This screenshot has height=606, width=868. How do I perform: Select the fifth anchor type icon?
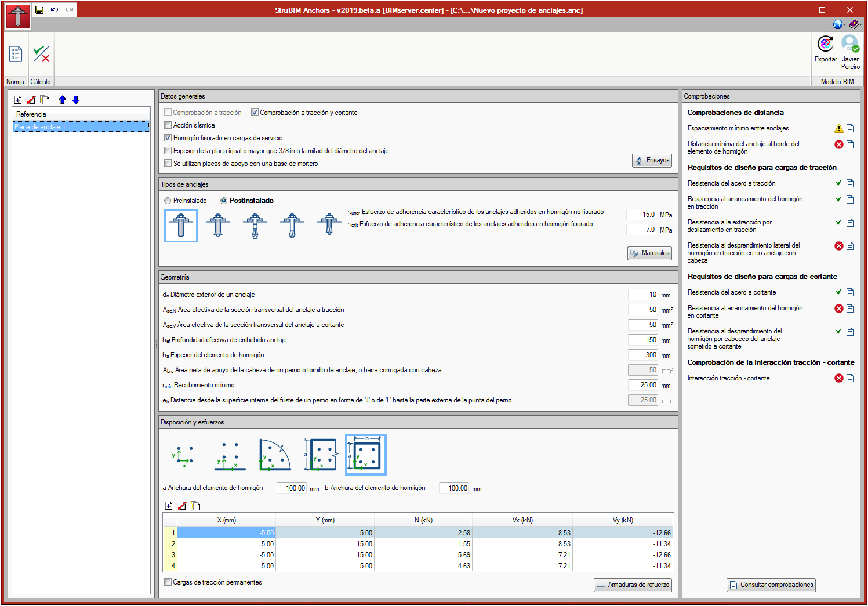tap(329, 225)
